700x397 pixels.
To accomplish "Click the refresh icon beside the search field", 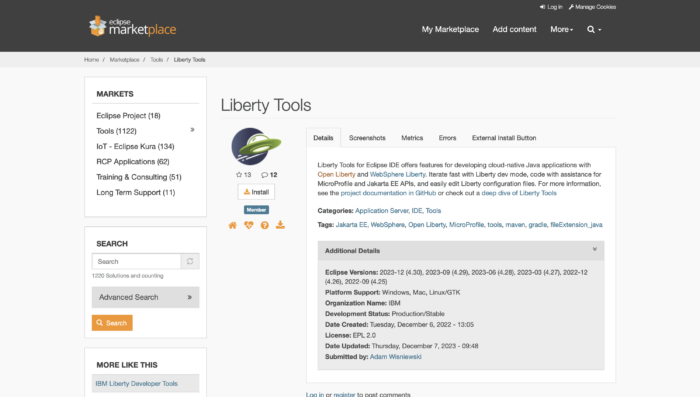I will [x=190, y=261].
